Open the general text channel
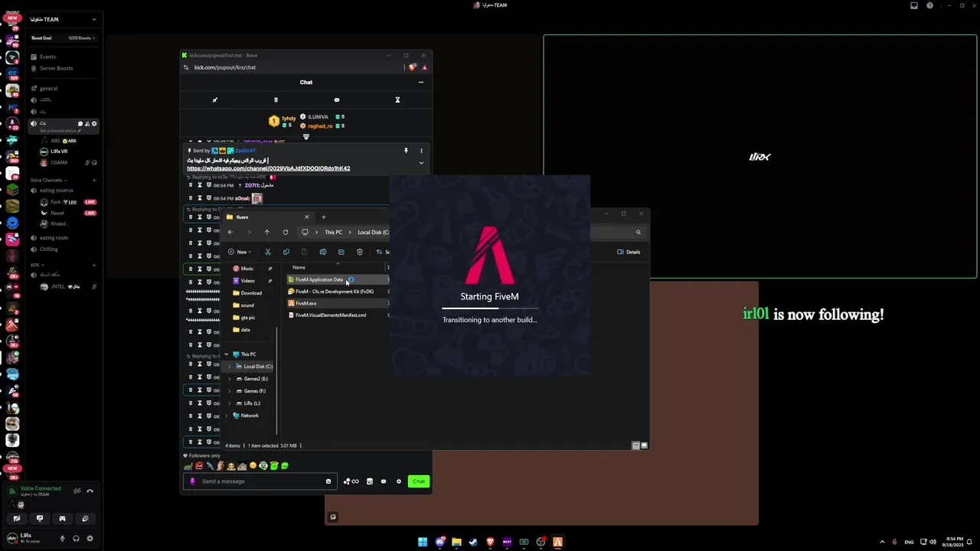This screenshot has height=551, width=980. pyautogui.click(x=48, y=89)
